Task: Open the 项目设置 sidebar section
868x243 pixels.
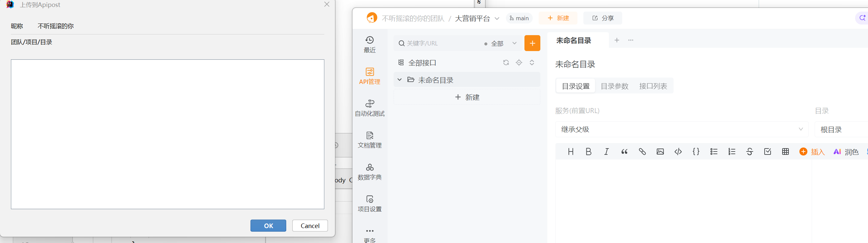Action: click(x=370, y=204)
